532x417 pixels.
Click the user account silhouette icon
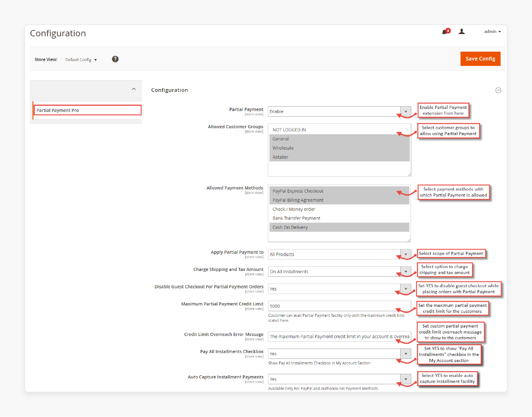pos(461,31)
